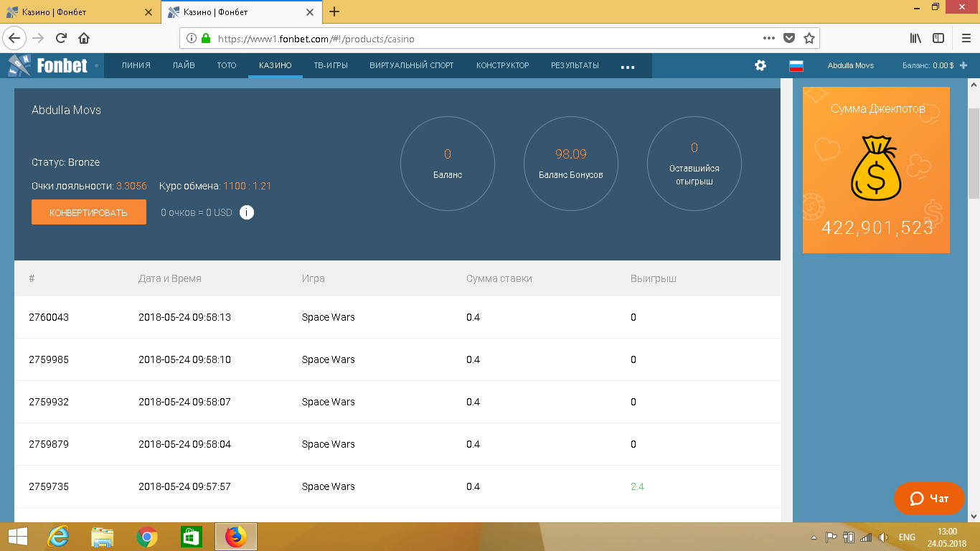Screen dimensions: 980x551
Task: Open page actions ellipsis in address bar
Action: 768,39
